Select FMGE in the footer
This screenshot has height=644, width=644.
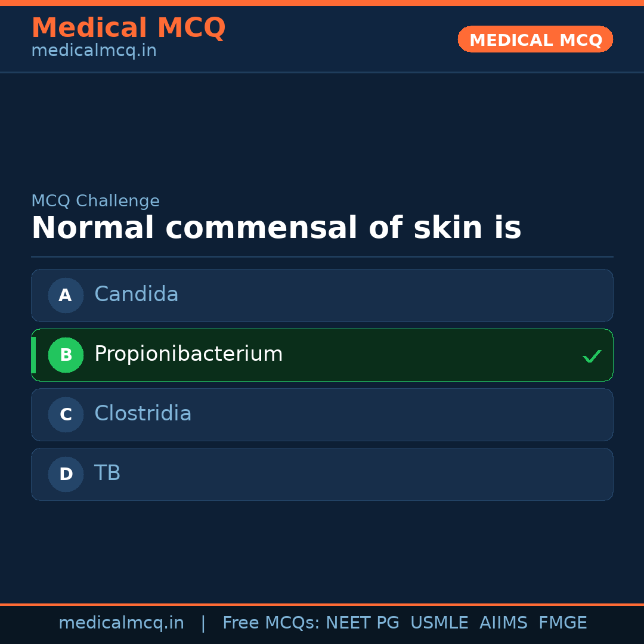[x=562, y=623]
